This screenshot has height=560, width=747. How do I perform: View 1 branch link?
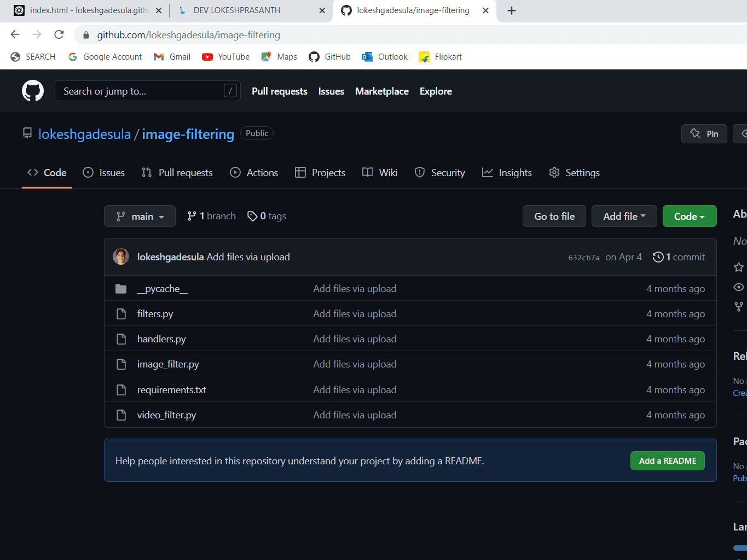pyautogui.click(x=211, y=216)
